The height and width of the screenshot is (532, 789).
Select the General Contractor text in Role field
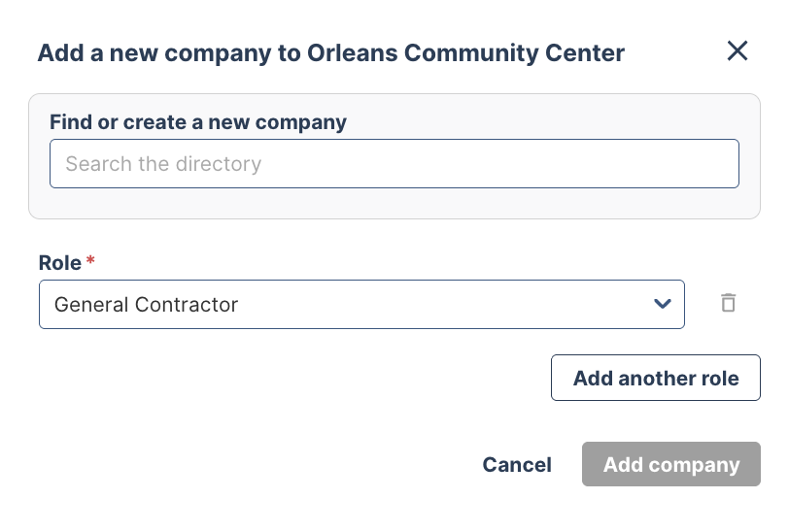[147, 305]
